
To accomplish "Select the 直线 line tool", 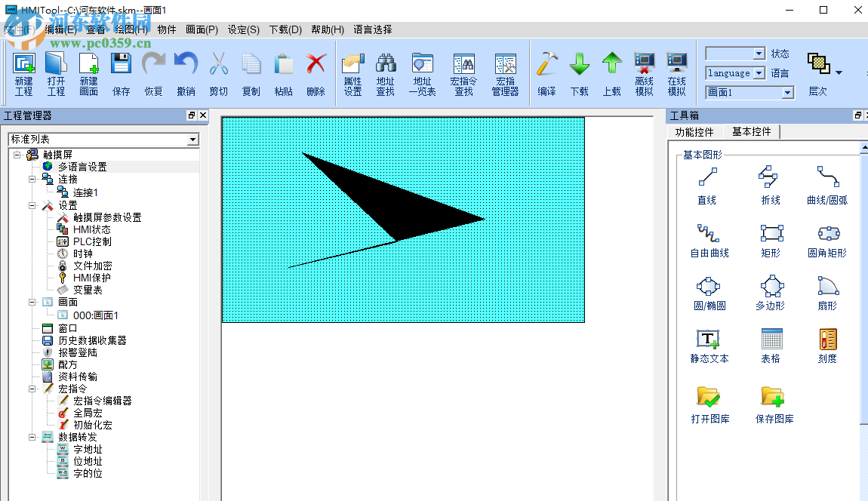I will (x=707, y=186).
